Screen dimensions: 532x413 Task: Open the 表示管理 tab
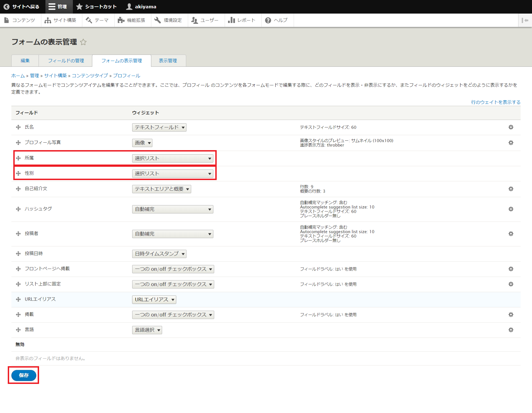pyautogui.click(x=168, y=61)
